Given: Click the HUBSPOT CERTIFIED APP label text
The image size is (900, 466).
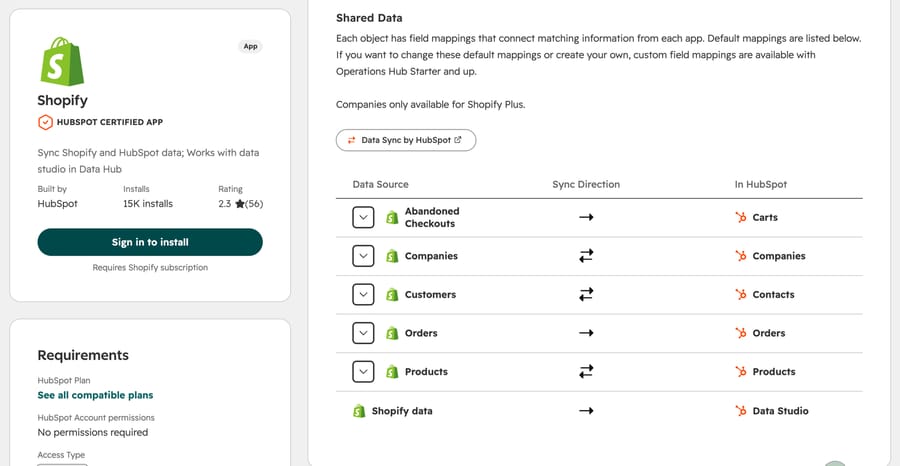Looking at the screenshot, I should pyautogui.click(x=110, y=122).
